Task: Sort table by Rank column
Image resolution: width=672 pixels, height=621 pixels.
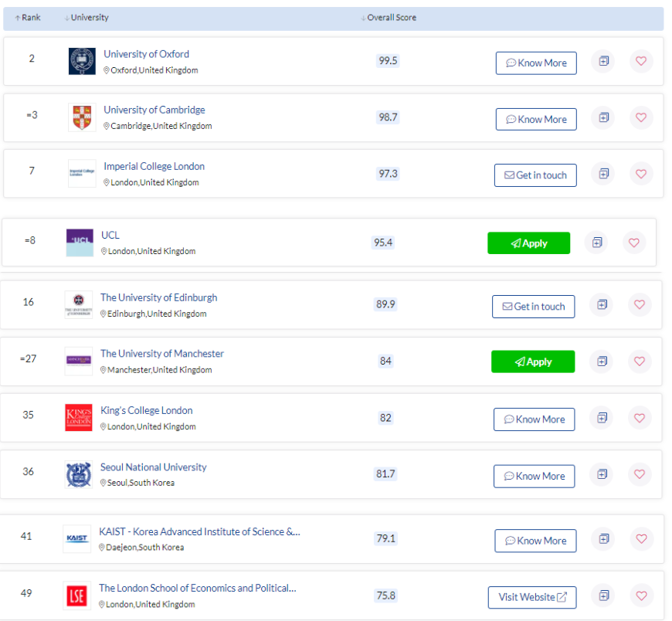Action: pos(28,18)
